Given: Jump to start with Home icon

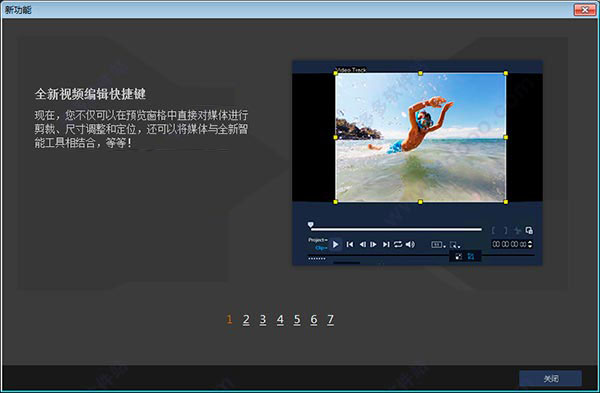Looking at the screenshot, I should (x=349, y=244).
